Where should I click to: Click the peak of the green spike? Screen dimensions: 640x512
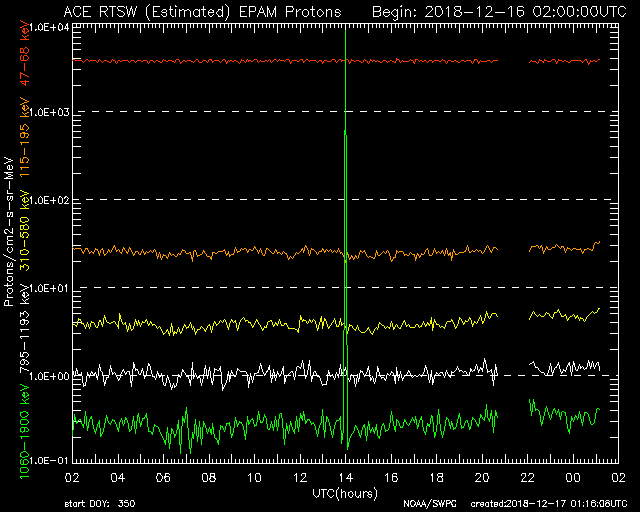click(345, 132)
